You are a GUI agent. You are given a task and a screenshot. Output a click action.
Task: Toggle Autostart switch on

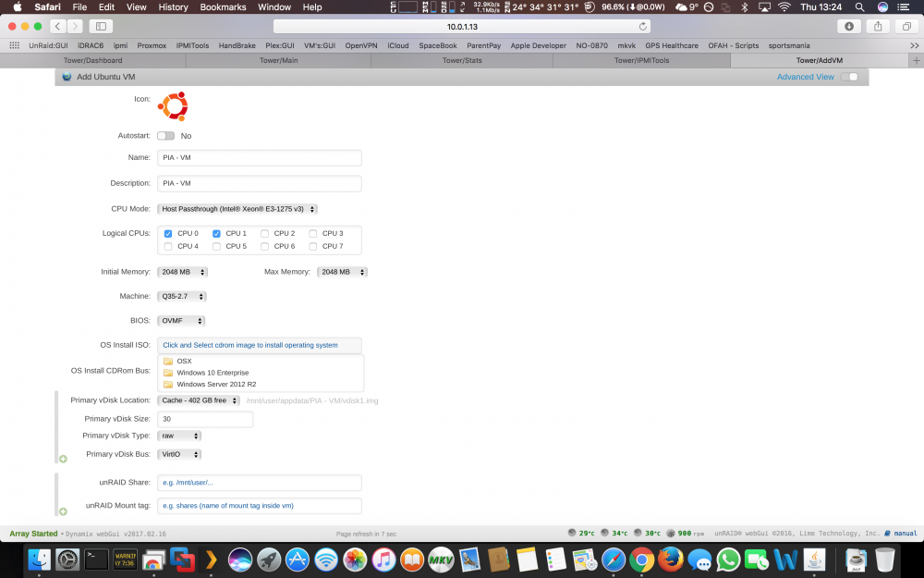point(166,136)
